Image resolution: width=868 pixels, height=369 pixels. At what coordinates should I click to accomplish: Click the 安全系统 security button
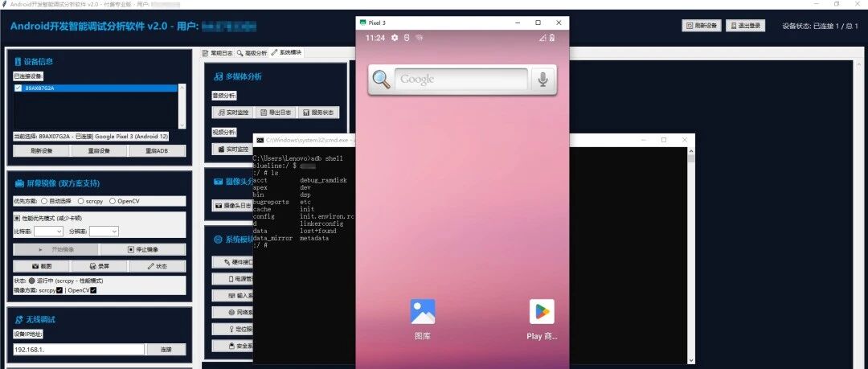pyautogui.click(x=232, y=346)
